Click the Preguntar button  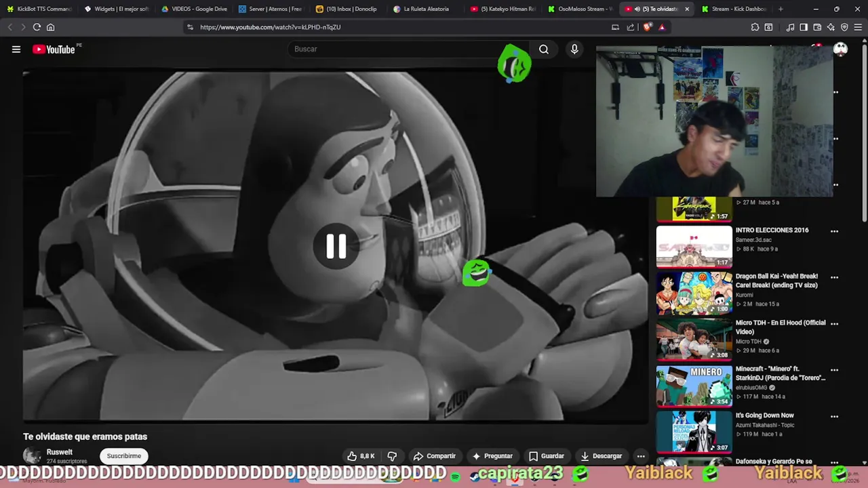(x=492, y=456)
